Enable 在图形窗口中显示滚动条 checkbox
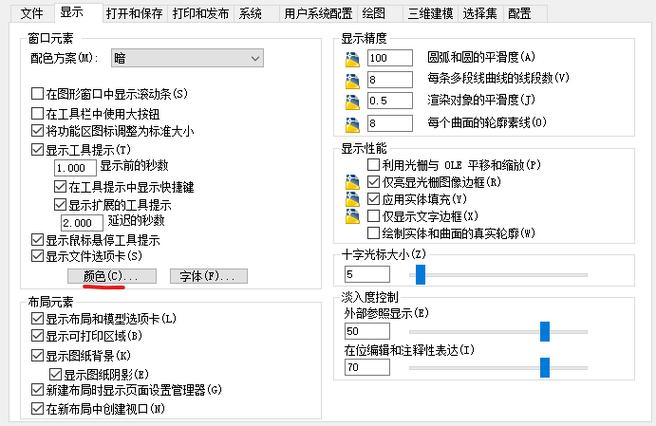This screenshot has width=656, height=426. [37, 93]
